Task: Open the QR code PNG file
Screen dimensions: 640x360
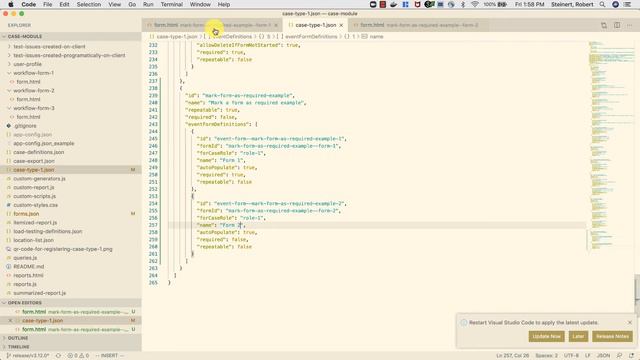Action: coord(71,249)
